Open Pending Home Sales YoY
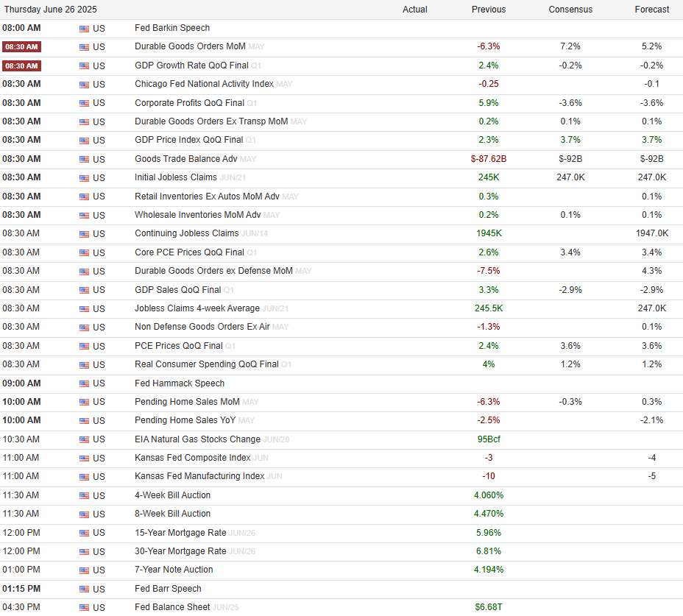The height and width of the screenshot is (616, 683). [185, 420]
